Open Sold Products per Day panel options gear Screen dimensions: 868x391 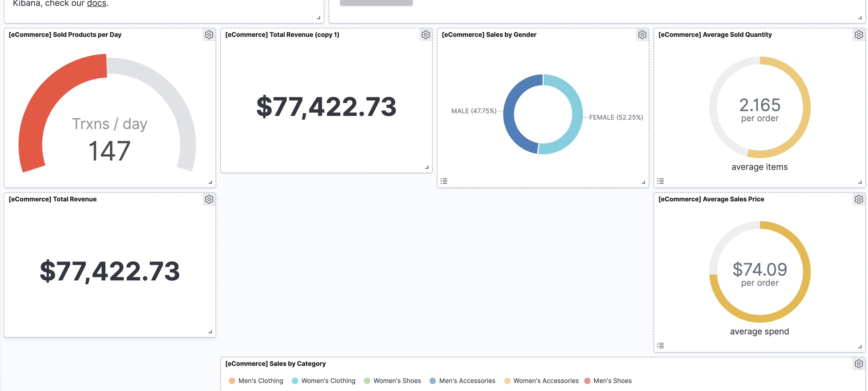pyautogui.click(x=209, y=35)
